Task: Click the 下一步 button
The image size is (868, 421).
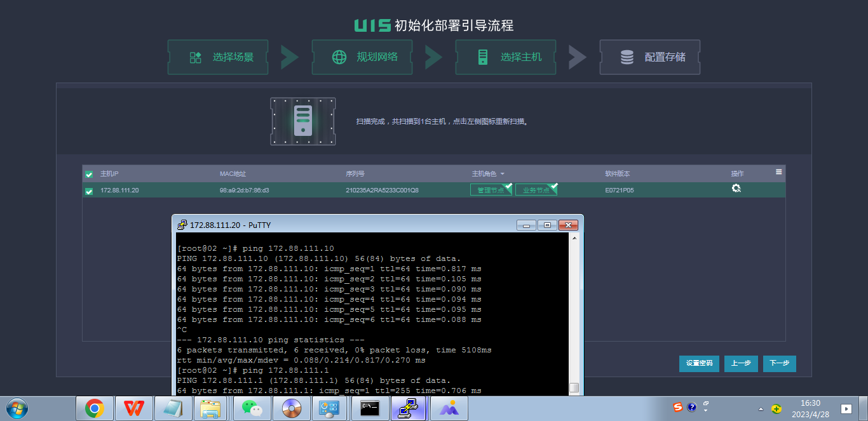Action: click(x=780, y=364)
